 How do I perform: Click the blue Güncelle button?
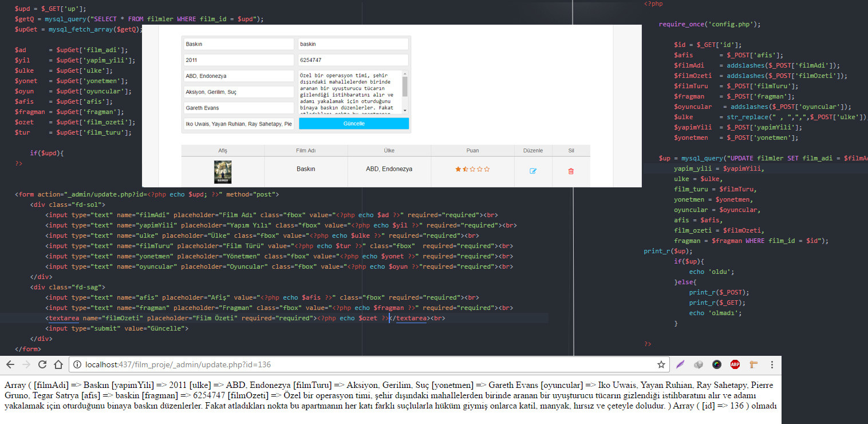tap(354, 123)
